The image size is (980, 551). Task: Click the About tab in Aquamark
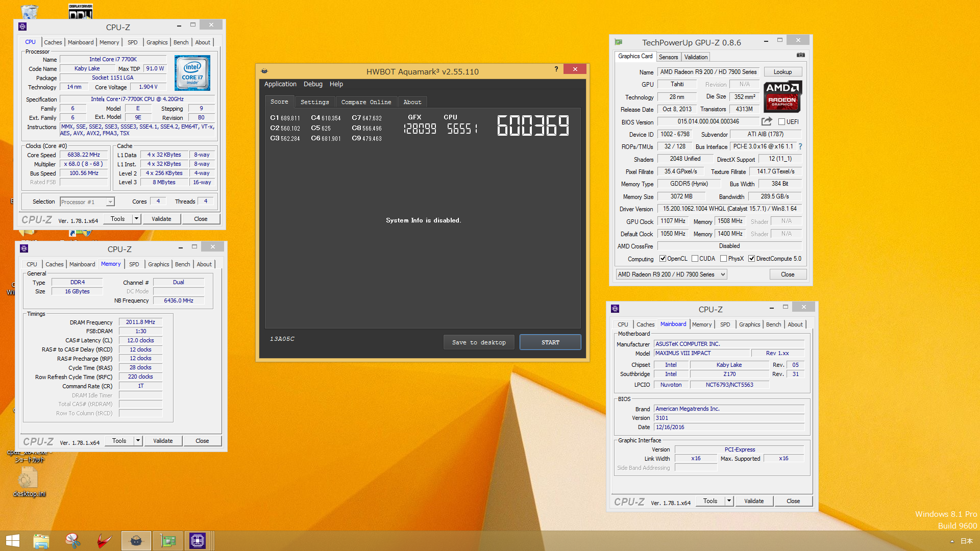(412, 102)
